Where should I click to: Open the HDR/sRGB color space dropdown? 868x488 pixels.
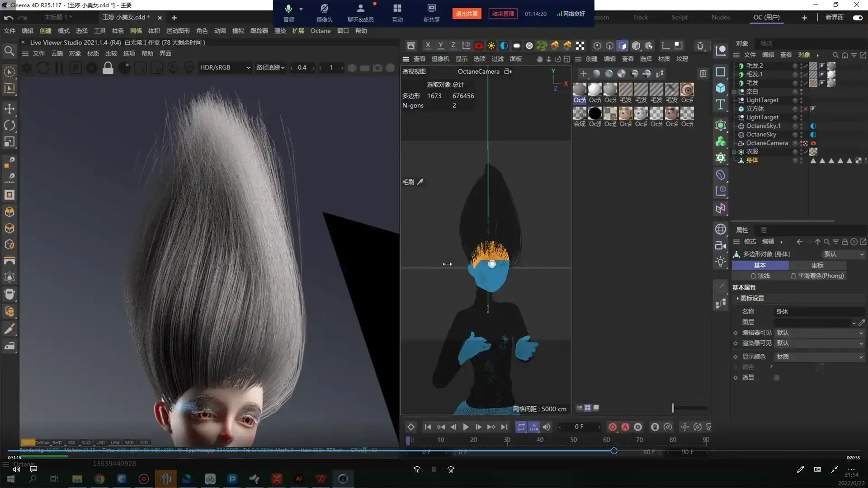point(225,68)
